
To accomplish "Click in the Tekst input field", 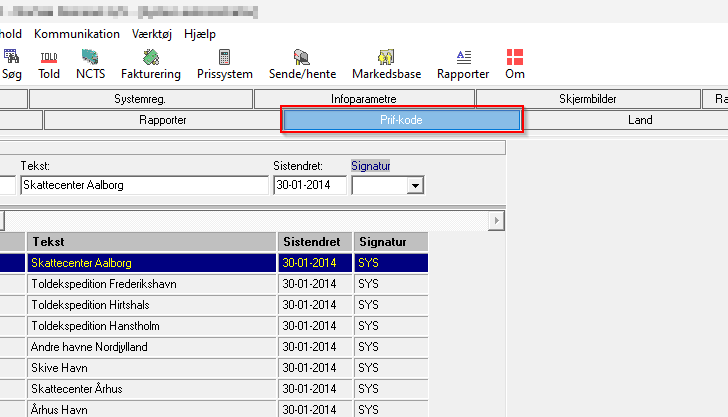I will 144,185.
